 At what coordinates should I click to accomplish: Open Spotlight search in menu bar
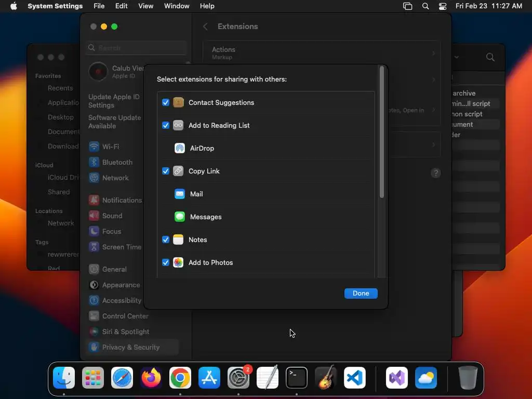[425, 6]
